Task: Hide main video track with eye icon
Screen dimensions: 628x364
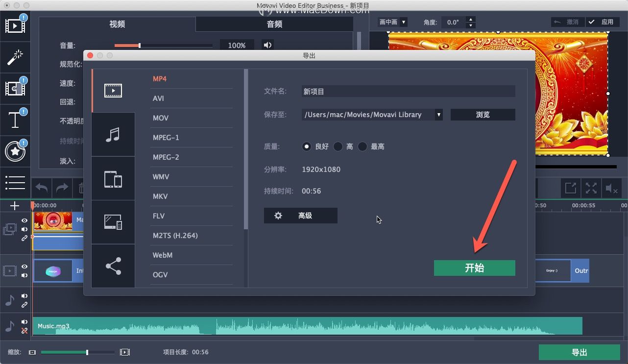Action: click(24, 267)
